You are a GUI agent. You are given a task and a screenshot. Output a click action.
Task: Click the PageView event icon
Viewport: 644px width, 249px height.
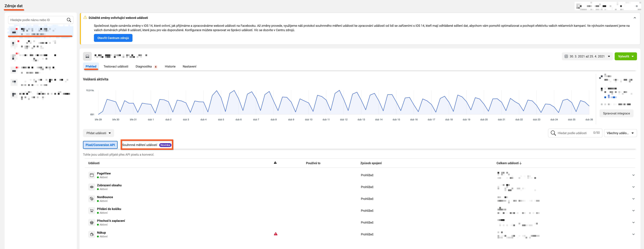92,175
